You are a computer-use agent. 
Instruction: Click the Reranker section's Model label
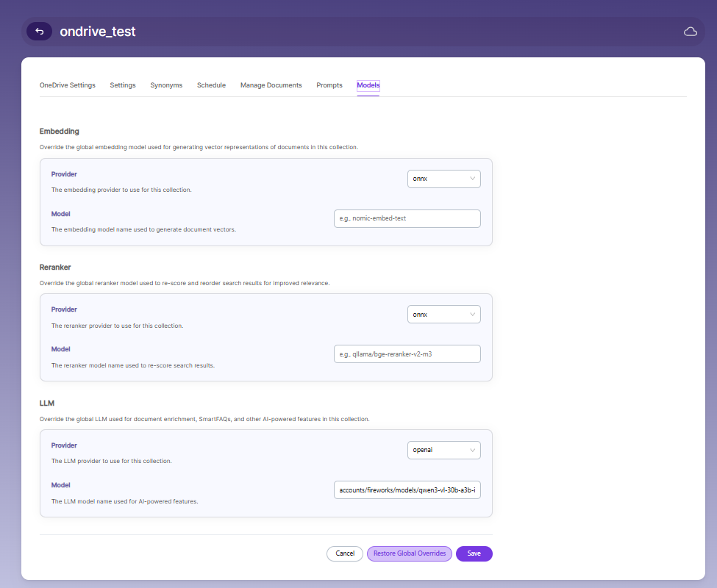[60, 349]
